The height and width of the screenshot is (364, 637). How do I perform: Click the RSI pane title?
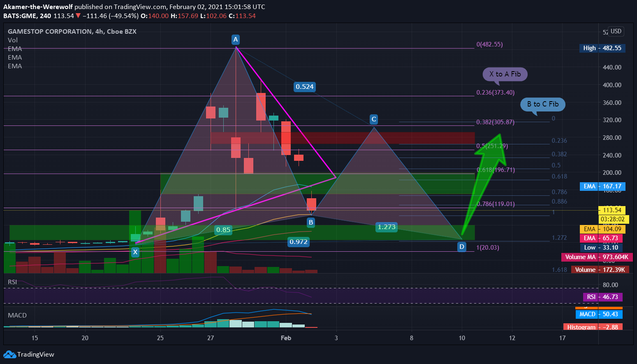[x=12, y=282]
